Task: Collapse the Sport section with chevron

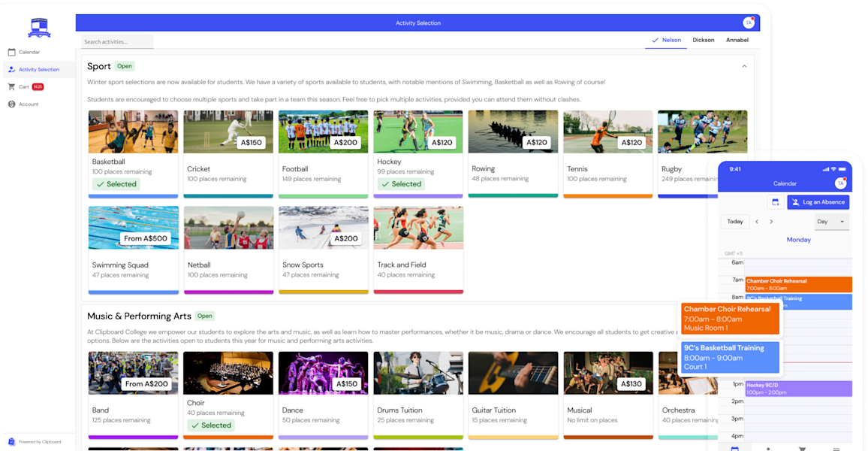Action: [744, 66]
